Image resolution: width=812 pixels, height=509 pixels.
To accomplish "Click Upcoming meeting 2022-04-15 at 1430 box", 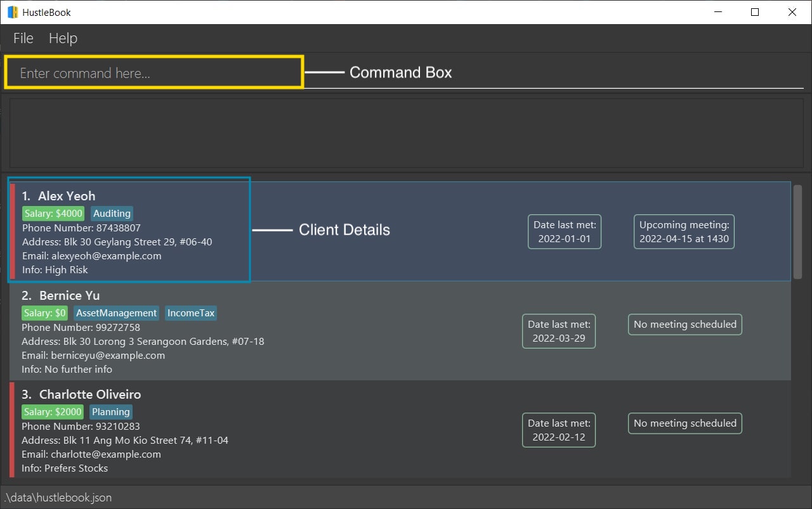I will (x=684, y=231).
